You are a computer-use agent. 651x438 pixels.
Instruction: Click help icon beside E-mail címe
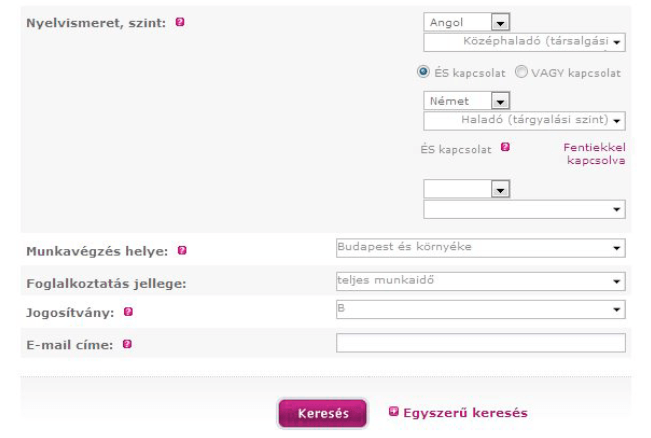tap(128, 344)
